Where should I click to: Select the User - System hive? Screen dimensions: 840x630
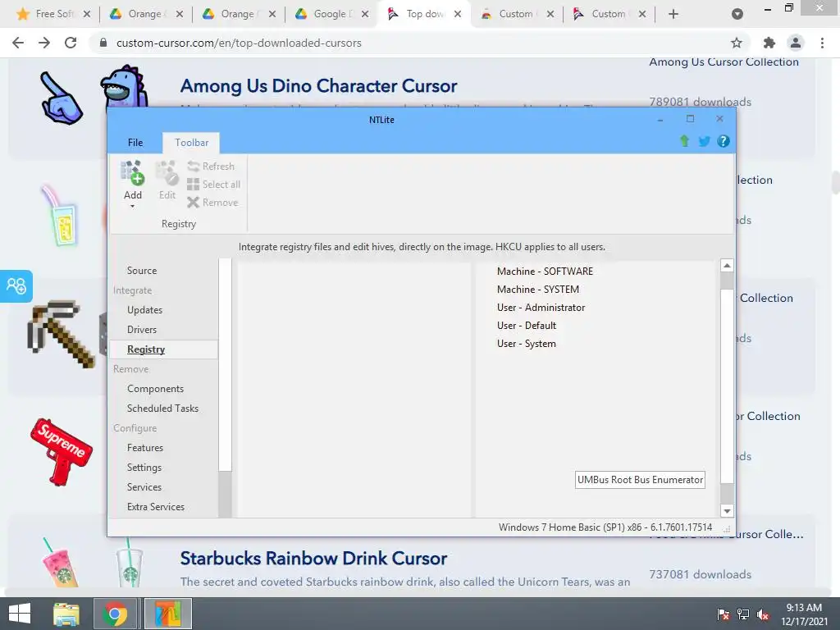pos(527,344)
